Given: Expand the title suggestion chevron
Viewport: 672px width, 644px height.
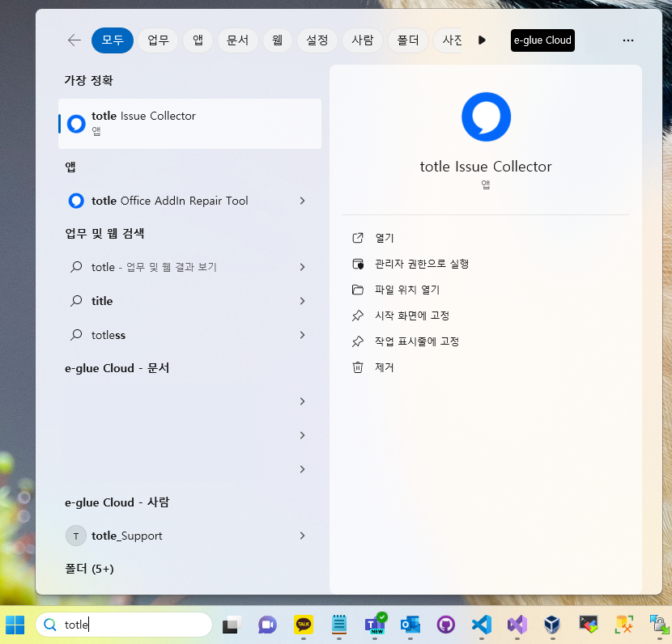Looking at the screenshot, I should point(302,301).
